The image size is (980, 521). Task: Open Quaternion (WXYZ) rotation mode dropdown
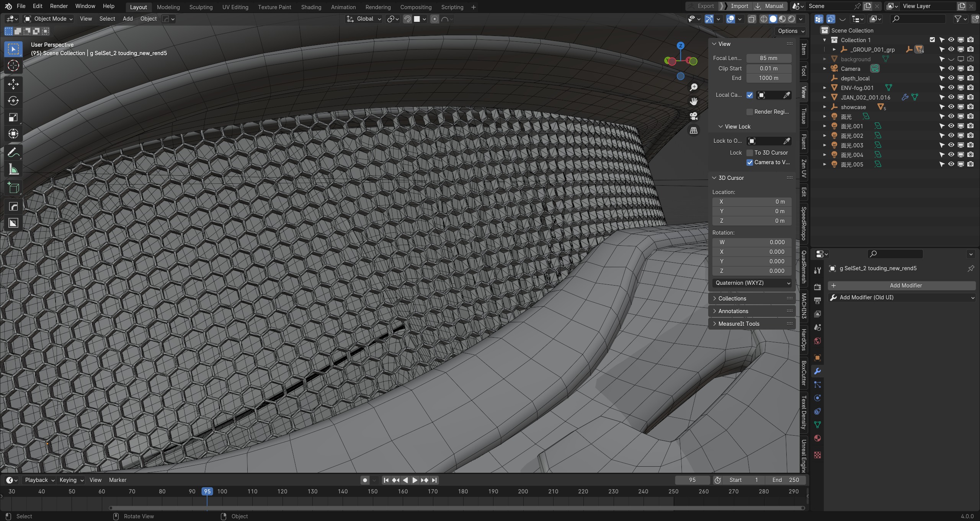(752, 283)
